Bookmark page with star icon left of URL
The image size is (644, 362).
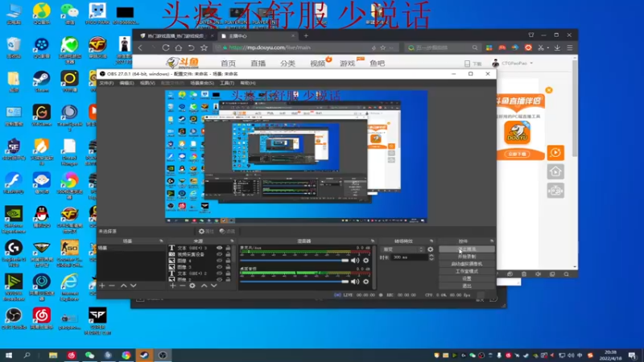(x=204, y=47)
